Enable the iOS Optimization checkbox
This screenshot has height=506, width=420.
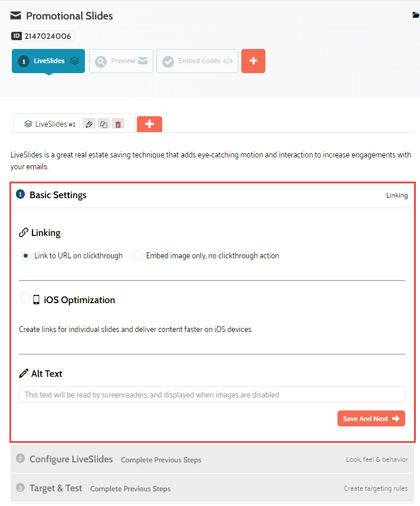[x=25, y=298]
